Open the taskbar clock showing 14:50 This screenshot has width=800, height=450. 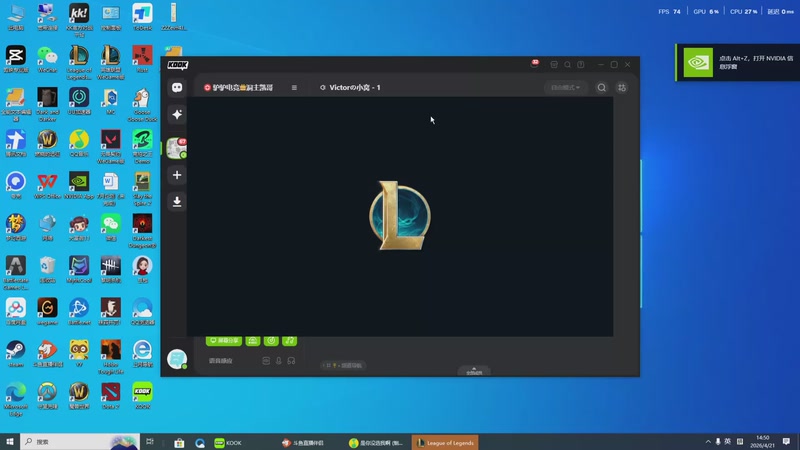point(762,442)
